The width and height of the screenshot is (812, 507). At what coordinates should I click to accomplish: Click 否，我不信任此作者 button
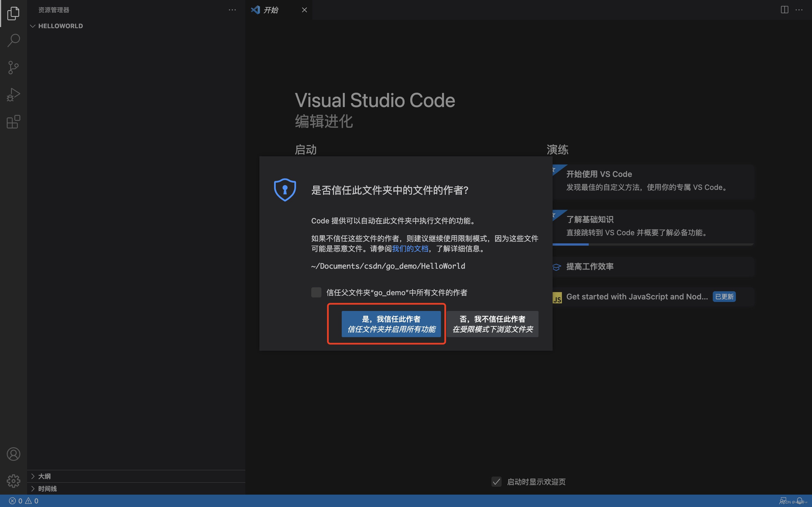492,324
